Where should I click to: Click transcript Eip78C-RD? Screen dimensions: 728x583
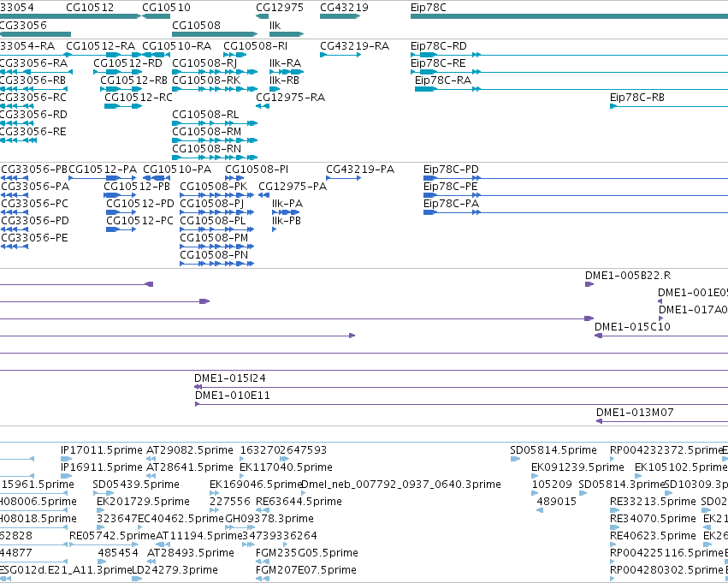[x=439, y=46]
